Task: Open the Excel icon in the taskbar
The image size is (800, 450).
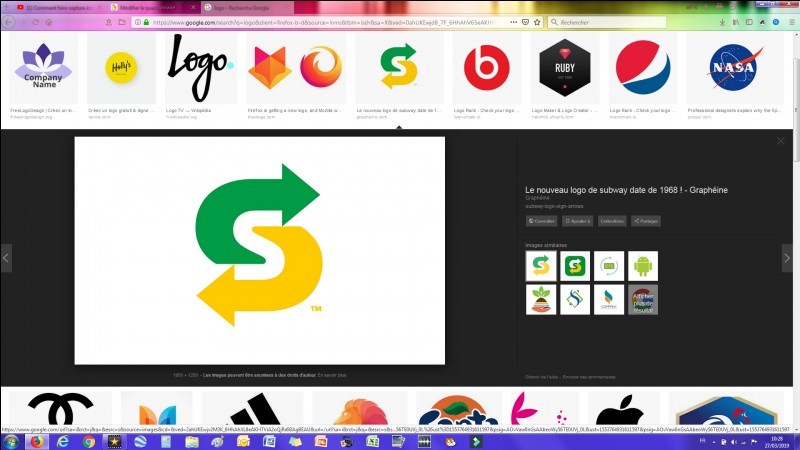Action: pyautogui.click(x=372, y=442)
